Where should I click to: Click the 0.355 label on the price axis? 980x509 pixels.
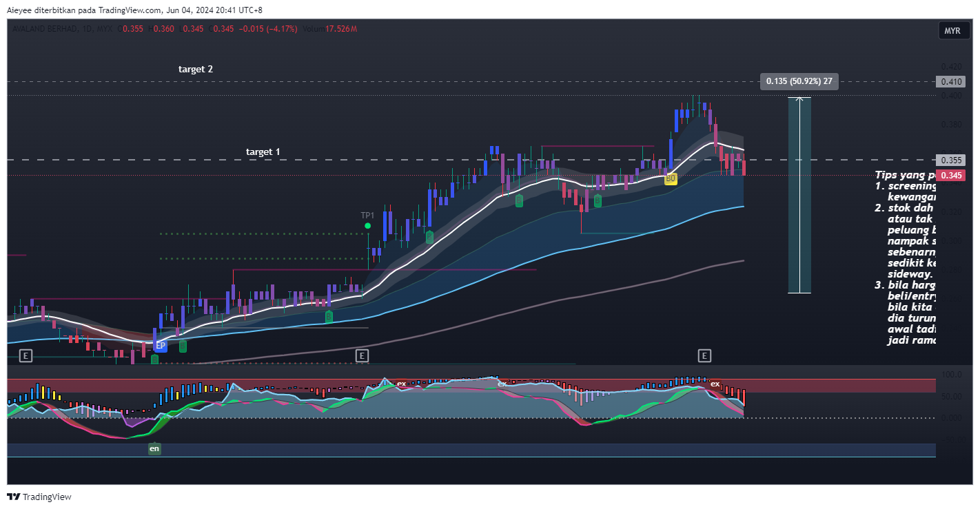point(950,160)
